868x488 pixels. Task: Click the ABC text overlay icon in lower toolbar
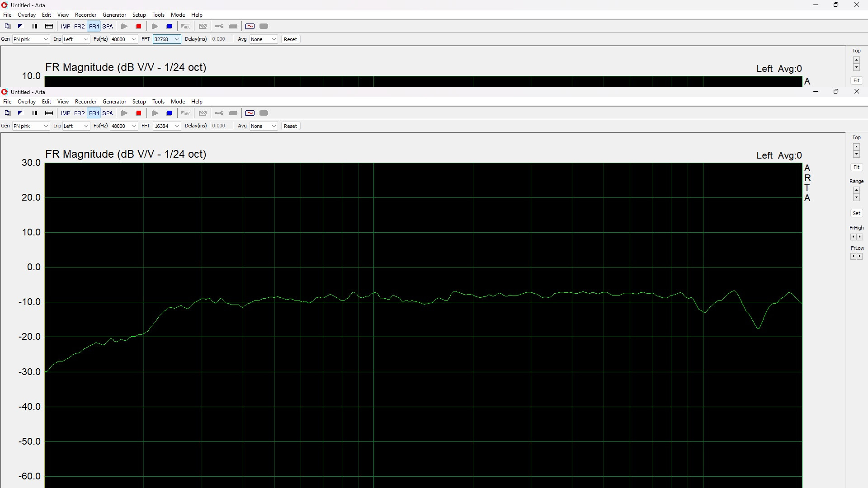186,113
